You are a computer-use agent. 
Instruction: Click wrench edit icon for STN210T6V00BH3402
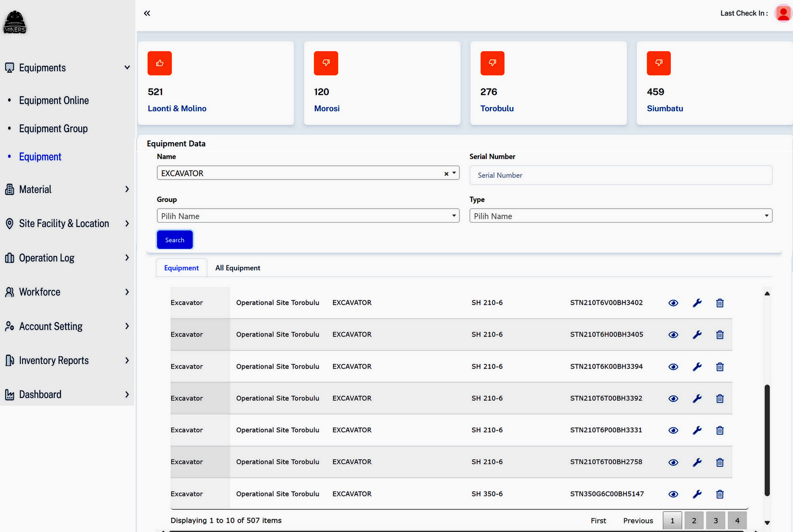click(697, 303)
